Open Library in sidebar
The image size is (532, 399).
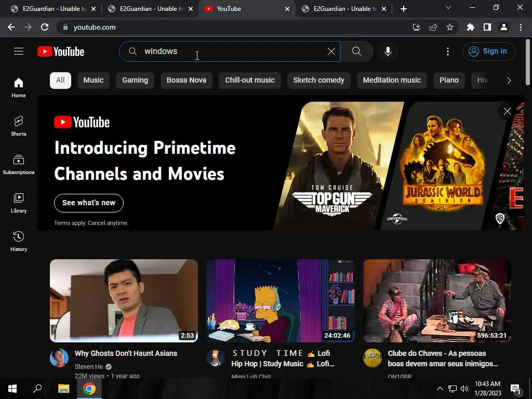pos(19,203)
